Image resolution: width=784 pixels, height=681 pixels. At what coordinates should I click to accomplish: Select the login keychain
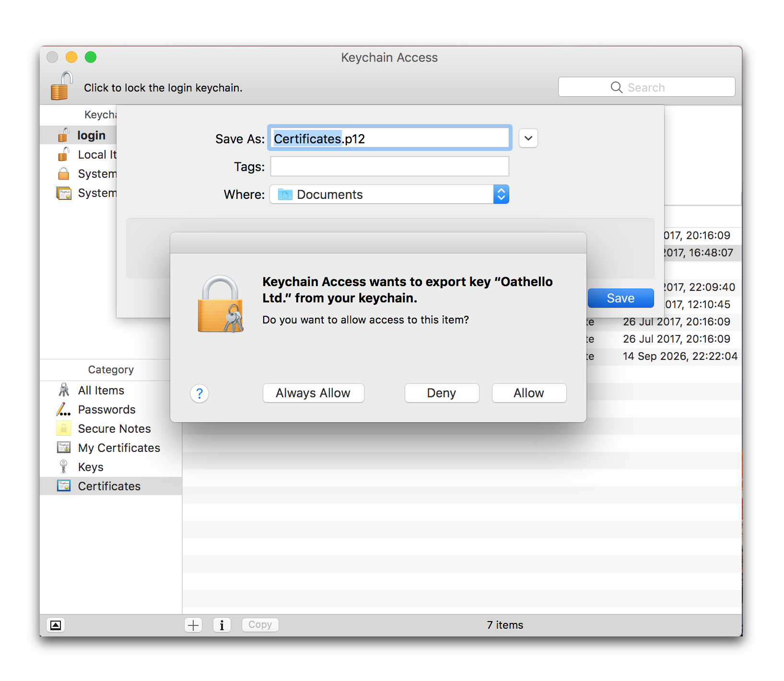click(91, 136)
